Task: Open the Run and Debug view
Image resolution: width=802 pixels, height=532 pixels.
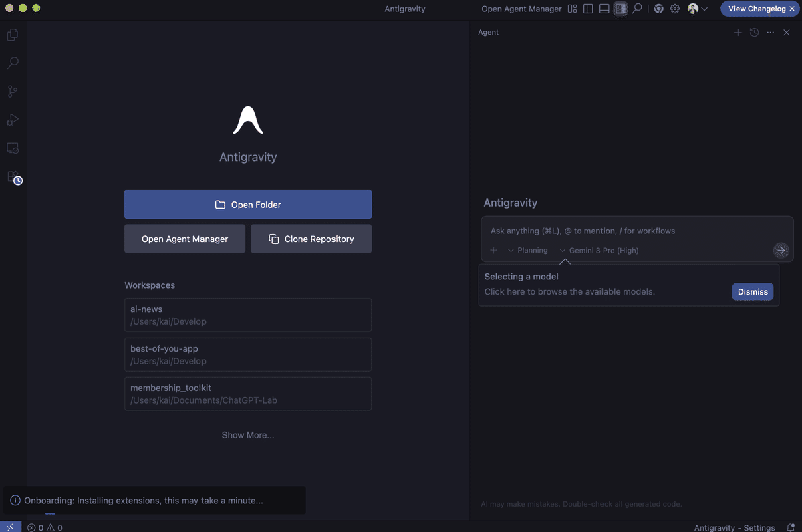Action: pyautogui.click(x=13, y=120)
